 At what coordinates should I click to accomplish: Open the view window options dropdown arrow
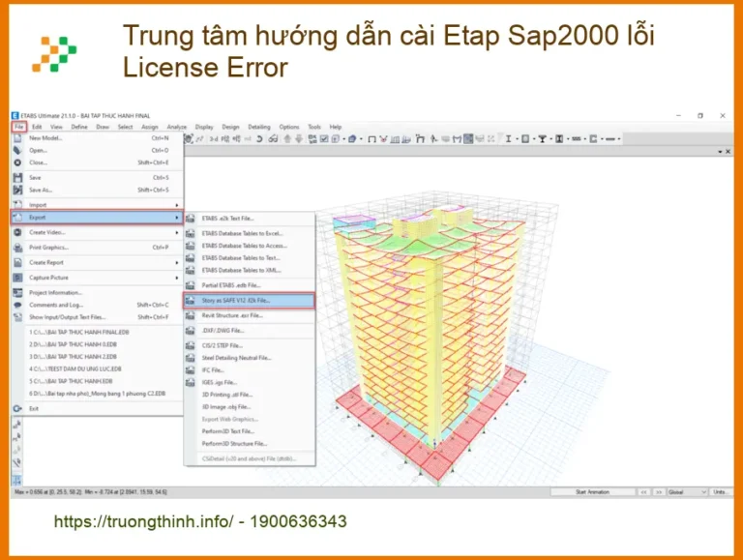point(720,152)
